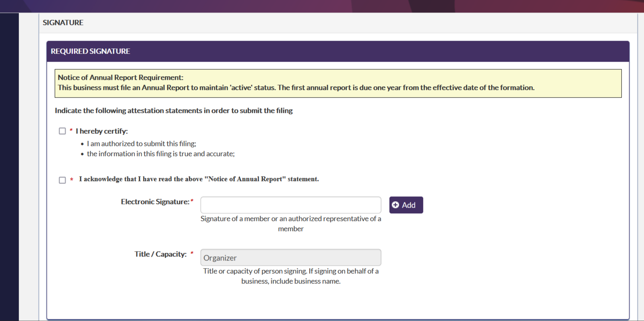Click the 'information in this filing is true' bullet
The height and width of the screenshot is (321, 644).
(160, 154)
